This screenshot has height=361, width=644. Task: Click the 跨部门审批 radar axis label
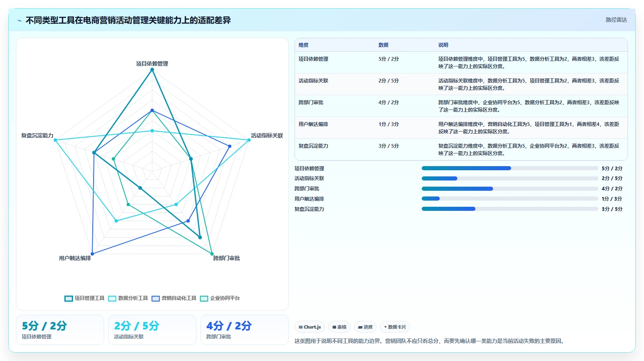click(x=226, y=258)
